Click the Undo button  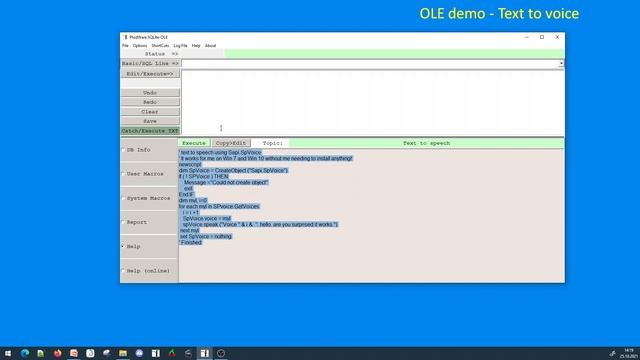click(150, 93)
